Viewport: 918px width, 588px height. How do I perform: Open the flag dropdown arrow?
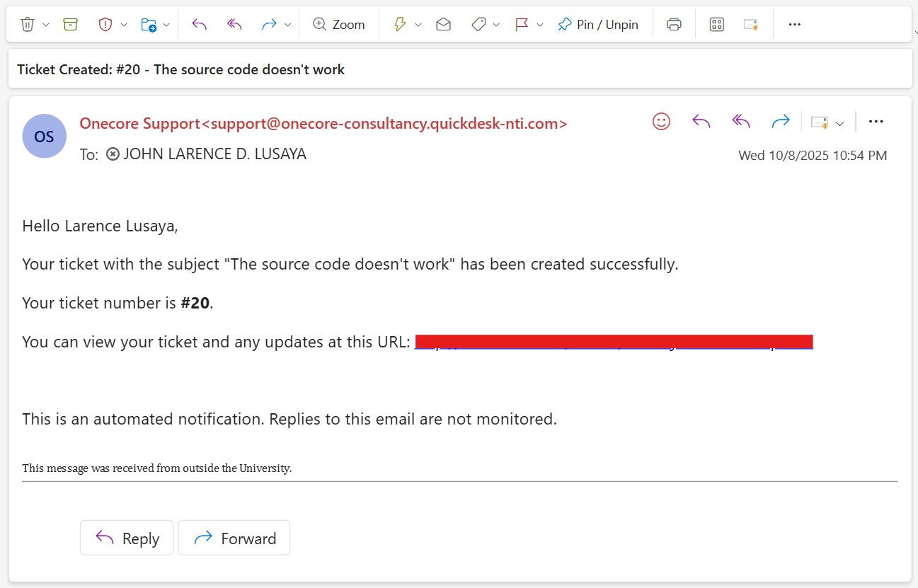click(539, 23)
